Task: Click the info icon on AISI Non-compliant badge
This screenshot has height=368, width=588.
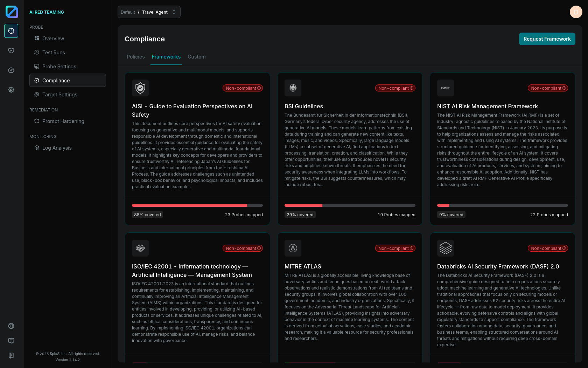Action: pyautogui.click(x=259, y=88)
